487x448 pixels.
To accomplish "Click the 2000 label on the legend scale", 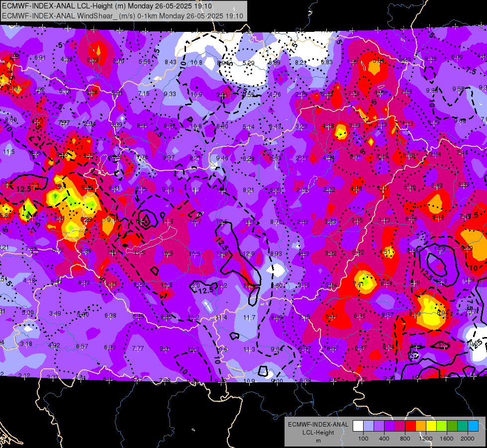I will pos(467,439).
